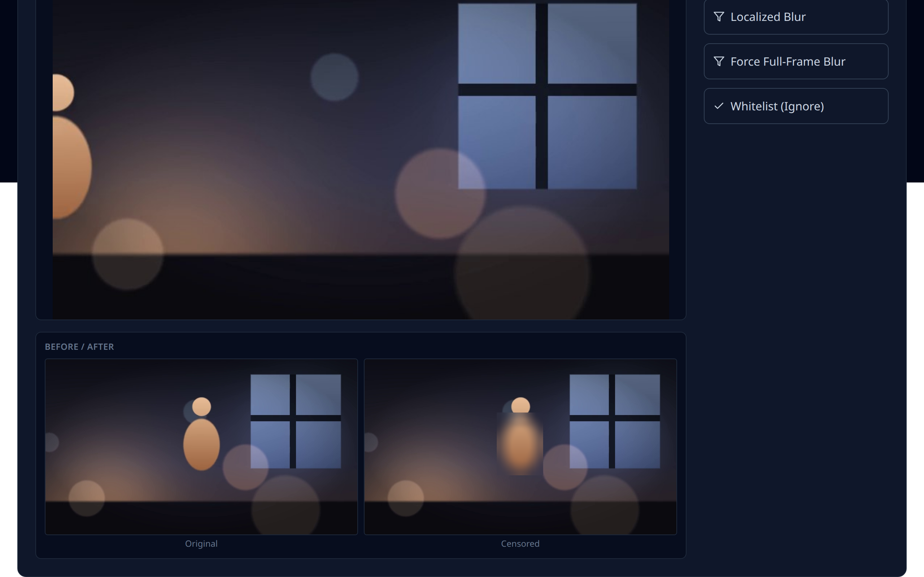
Task: Click the BEFORE / AFTER section heading
Action: 79,347
